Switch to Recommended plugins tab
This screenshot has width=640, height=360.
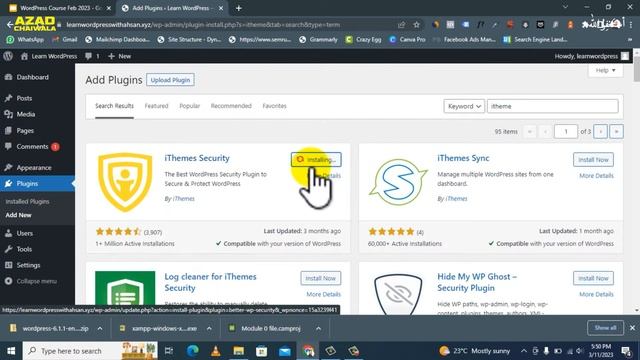(231, 106)
